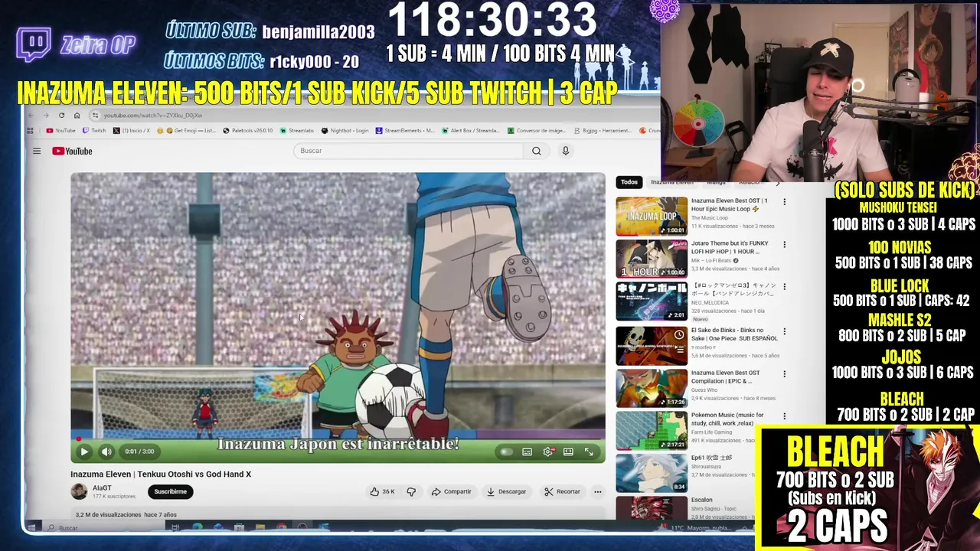Open Pokemon Music video thumbnail

pos(652,431)
